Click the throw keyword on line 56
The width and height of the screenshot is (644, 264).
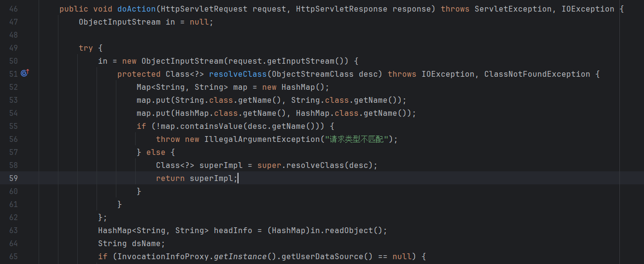168,139
